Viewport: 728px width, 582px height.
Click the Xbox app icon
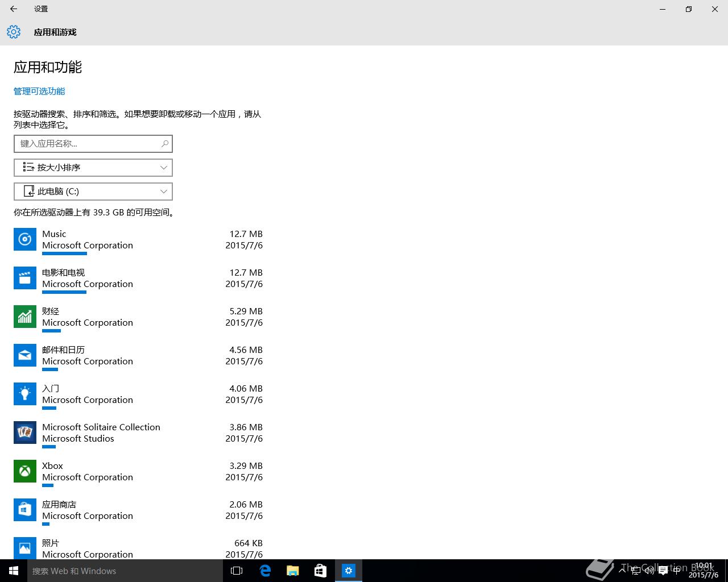[25, 471]
